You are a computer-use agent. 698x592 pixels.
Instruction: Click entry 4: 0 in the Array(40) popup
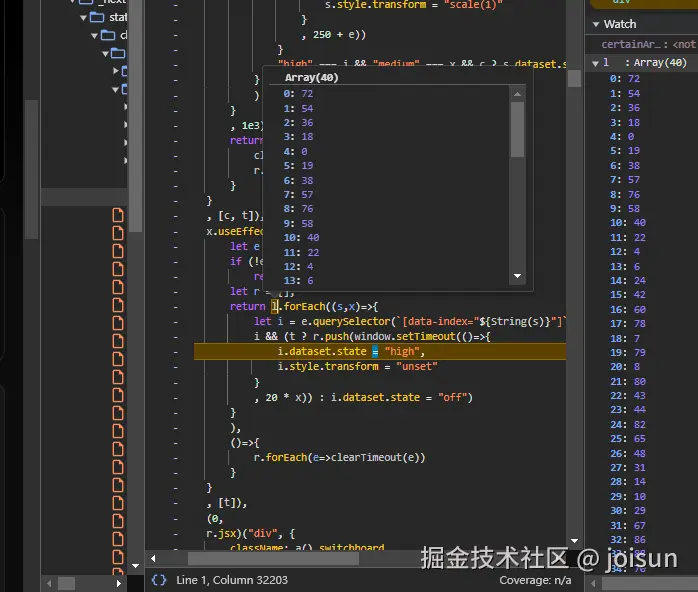[x=295, y=152]
